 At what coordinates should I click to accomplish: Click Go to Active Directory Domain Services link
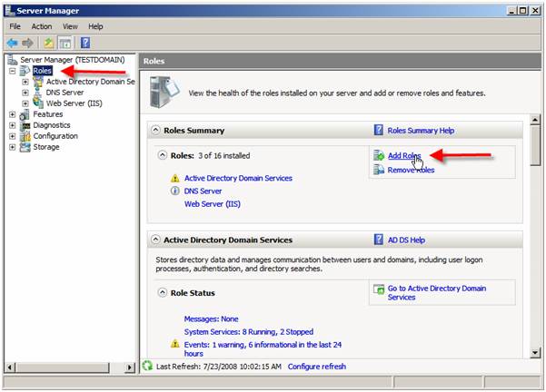point(437,292)
